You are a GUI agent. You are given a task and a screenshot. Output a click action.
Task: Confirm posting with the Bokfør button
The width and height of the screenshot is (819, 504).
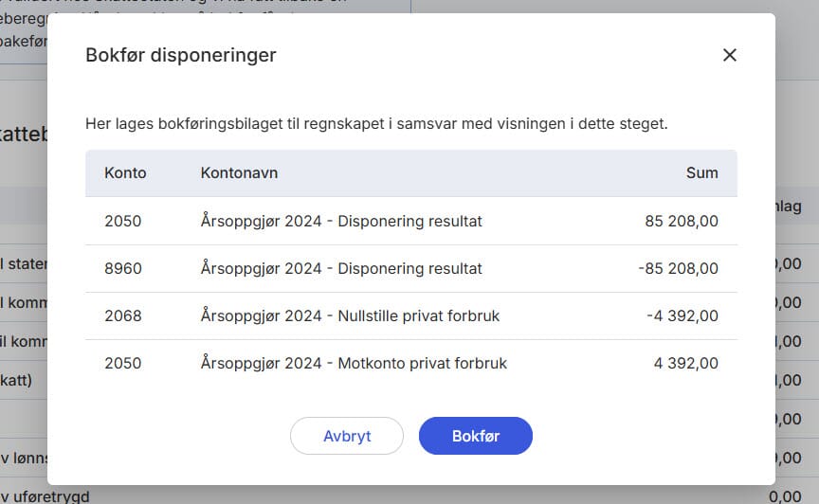(x=476, y=436)
